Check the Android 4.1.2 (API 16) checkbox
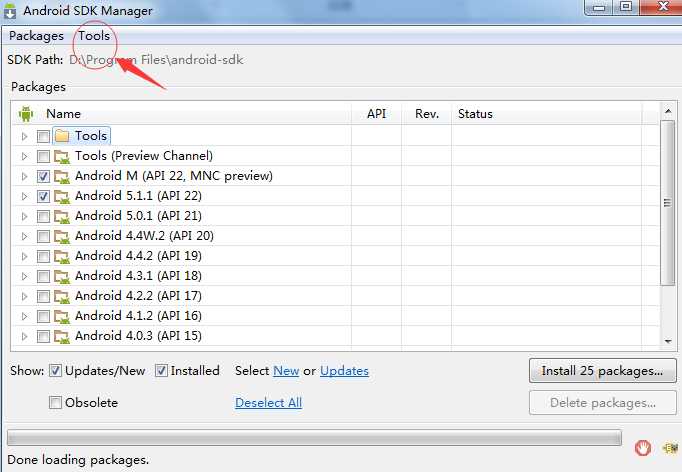 pyautogui.click(x=43, y=317)
